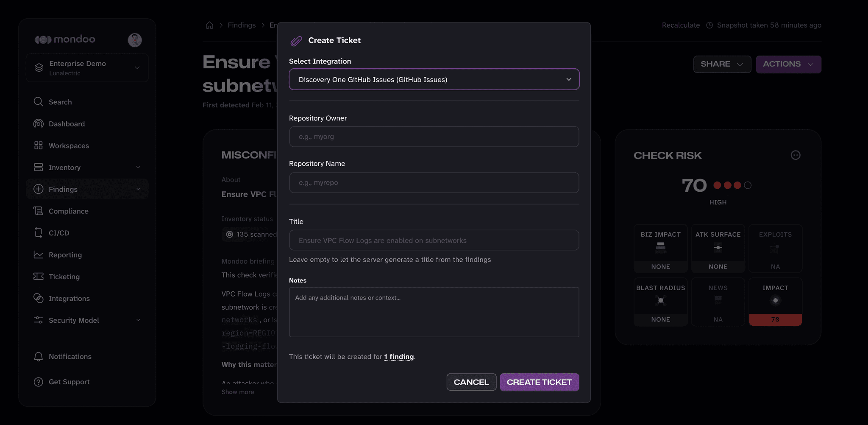Viewport: 868px width, 425px height.
Task: Click the NEWS risk tile
Action: coord(718,302)
